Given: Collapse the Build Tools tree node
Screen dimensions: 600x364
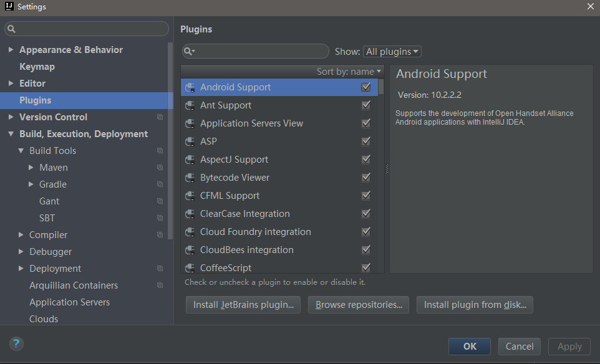Looking at the screenshot, I should [21, 151].
